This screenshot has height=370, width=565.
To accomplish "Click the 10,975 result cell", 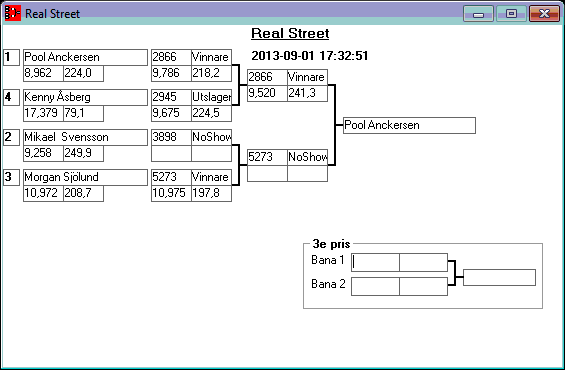I will [x=171, y=193].
